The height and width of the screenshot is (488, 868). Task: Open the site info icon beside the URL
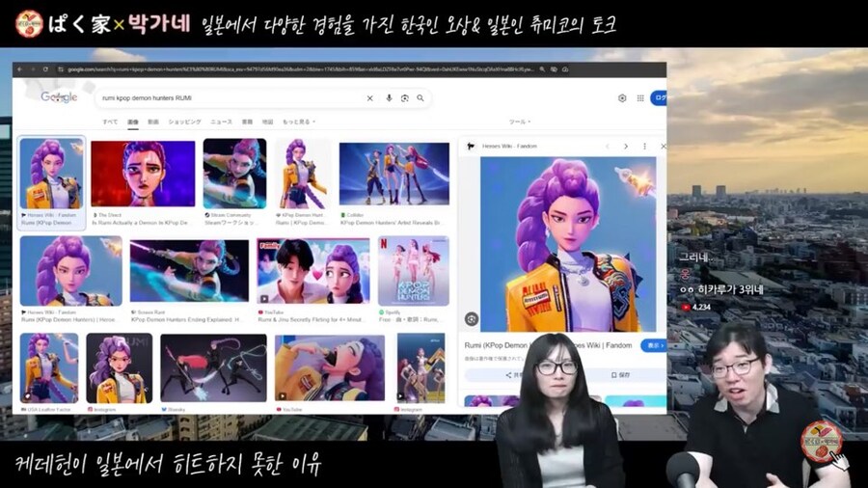pyautogui.click(x=61, y=69)
